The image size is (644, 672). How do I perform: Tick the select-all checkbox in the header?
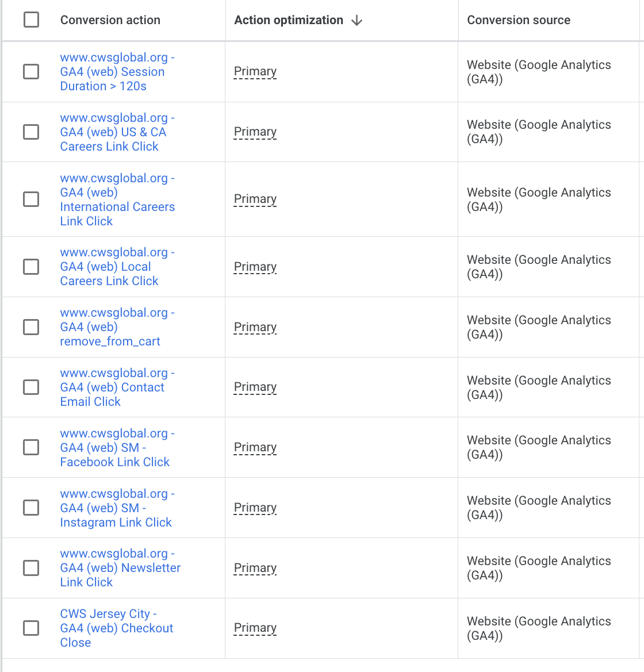click(31, 20)
